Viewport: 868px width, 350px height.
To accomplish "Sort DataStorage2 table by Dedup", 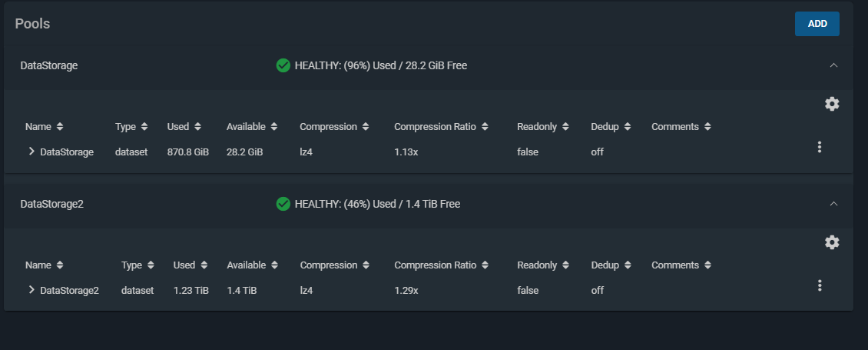I will coord(611,265).
